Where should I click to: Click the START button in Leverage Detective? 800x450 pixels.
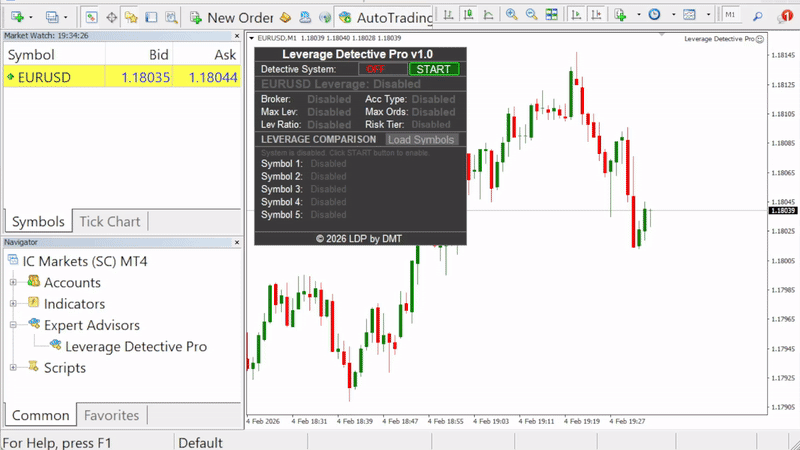click(434, 69)
